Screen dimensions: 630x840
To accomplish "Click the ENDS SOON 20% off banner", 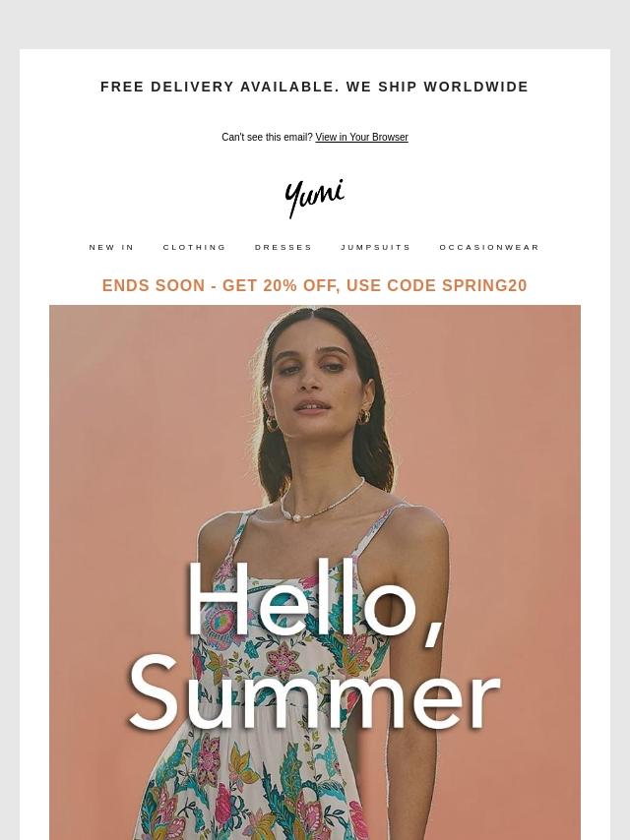I will (x=315, y=285).
